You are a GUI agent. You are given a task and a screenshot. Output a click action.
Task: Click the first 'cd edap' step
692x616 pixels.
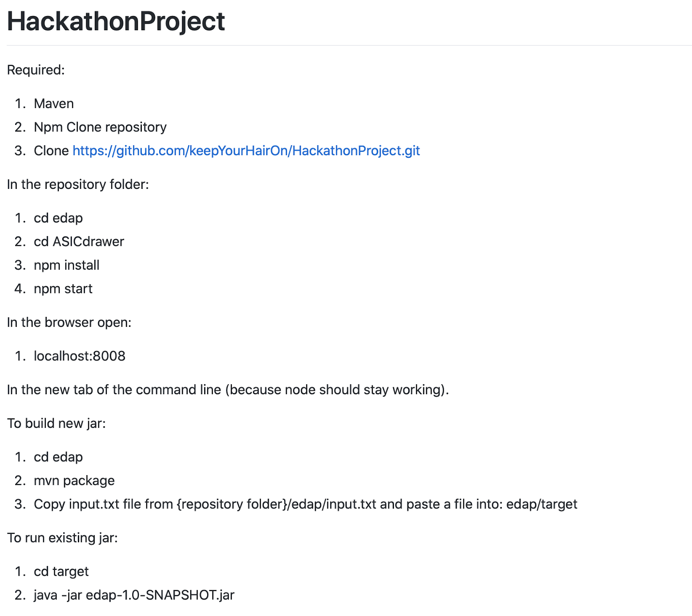tap(58, 218)
